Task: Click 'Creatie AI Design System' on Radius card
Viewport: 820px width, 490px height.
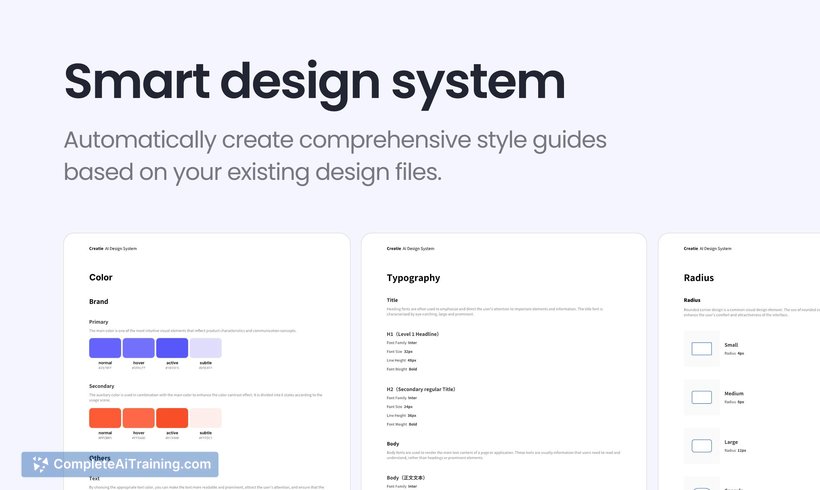Action: coord(708,249)
